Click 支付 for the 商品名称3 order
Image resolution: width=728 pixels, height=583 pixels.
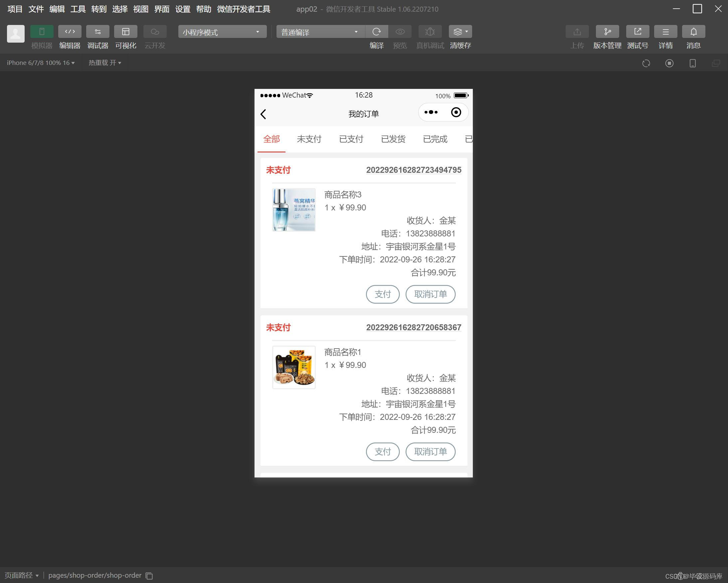(383, 294)
